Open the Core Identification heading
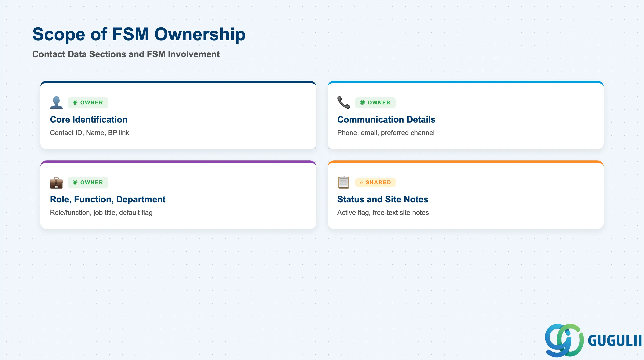Image resolution: width=644 pixels, height=360 pixels. (x=89, y=119)
